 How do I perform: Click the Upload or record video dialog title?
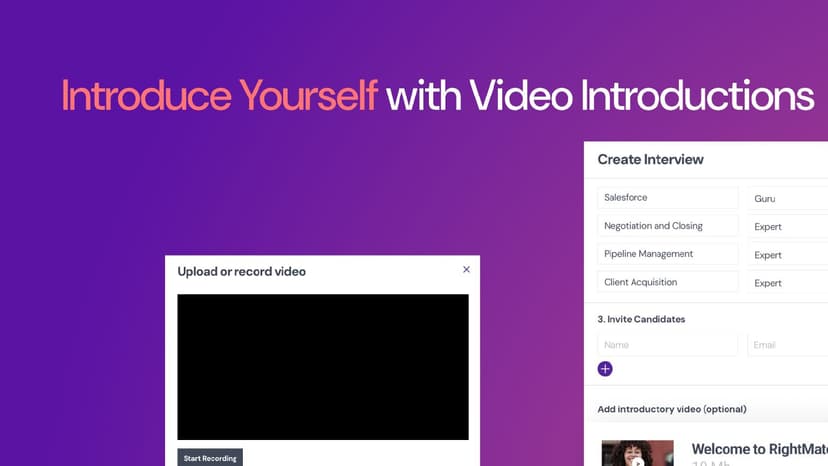242,271
